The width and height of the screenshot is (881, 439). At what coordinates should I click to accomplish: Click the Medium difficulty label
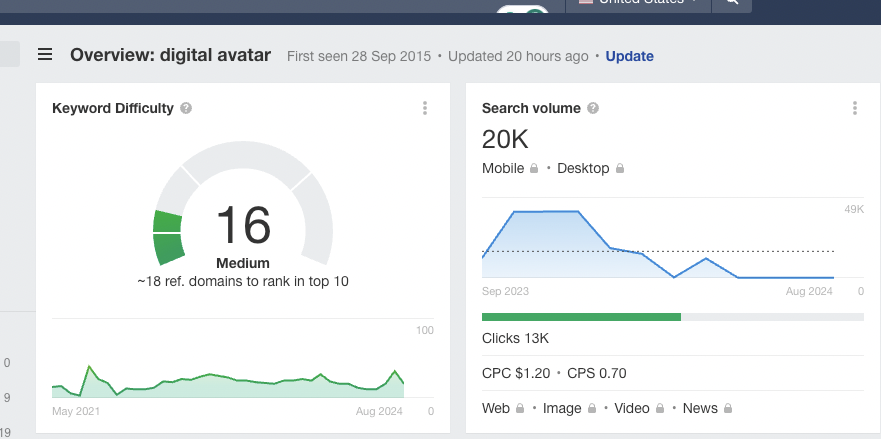(243, 263)
